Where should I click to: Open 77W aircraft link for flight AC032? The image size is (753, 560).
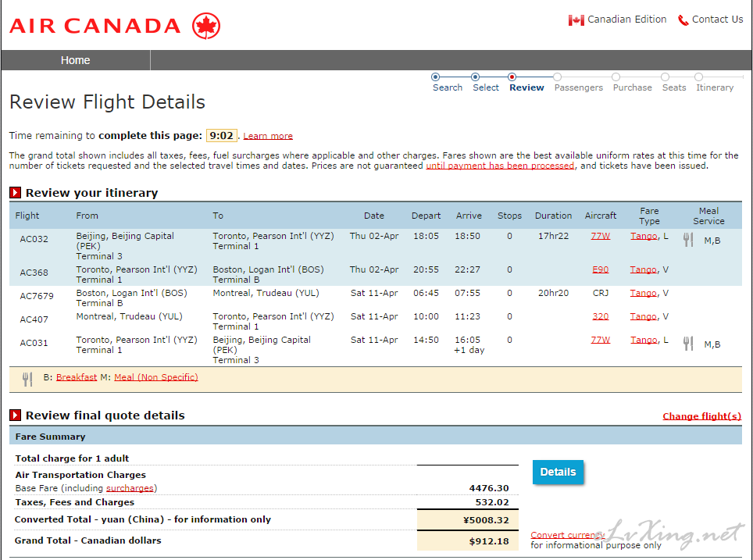coord(600,236)
